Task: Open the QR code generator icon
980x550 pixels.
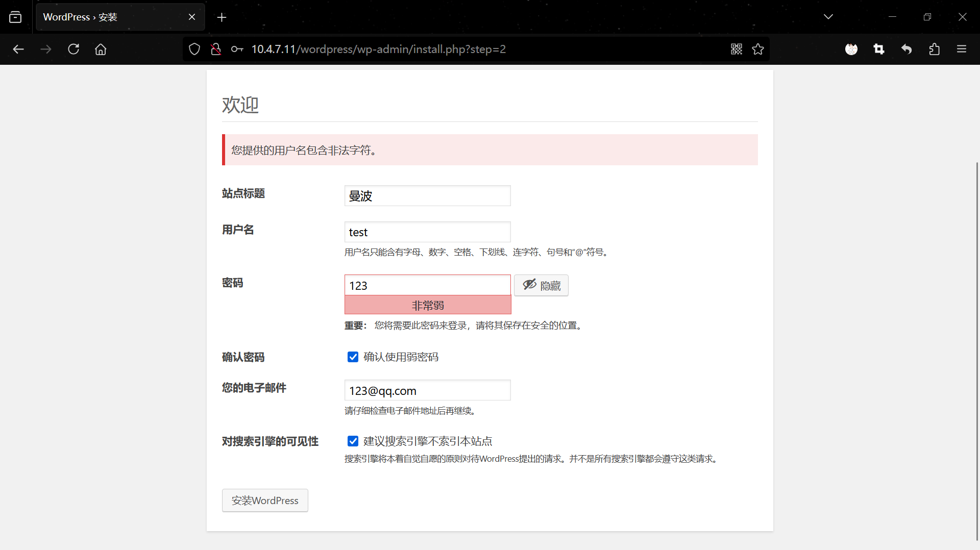Action: click(737, 49)
